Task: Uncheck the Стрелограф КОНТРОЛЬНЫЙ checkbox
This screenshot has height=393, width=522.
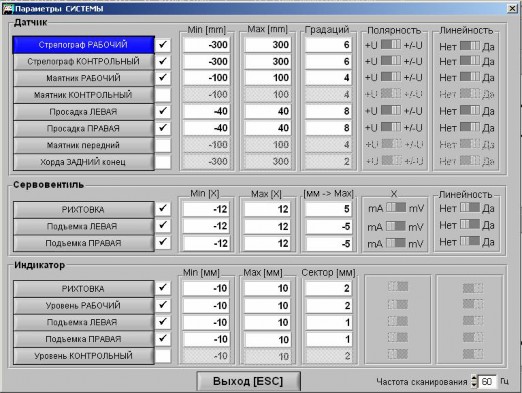Action: tap(163, 61)
